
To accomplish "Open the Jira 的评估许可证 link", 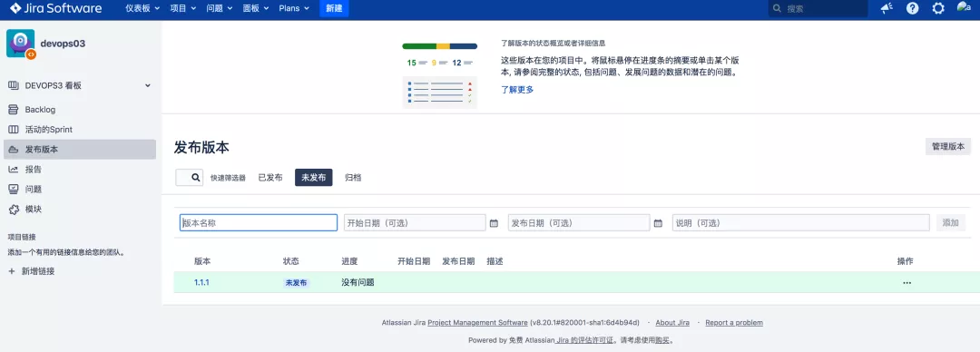I will point(585,341).
